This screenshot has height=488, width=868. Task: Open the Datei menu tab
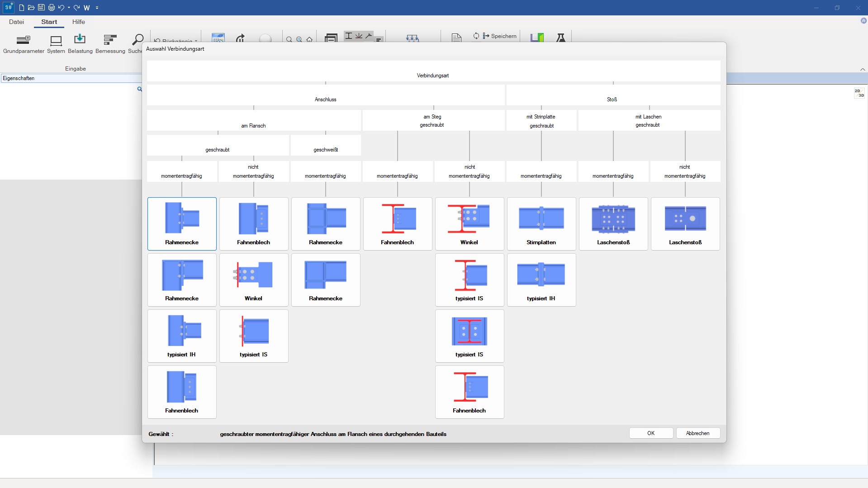coord(16,22)
